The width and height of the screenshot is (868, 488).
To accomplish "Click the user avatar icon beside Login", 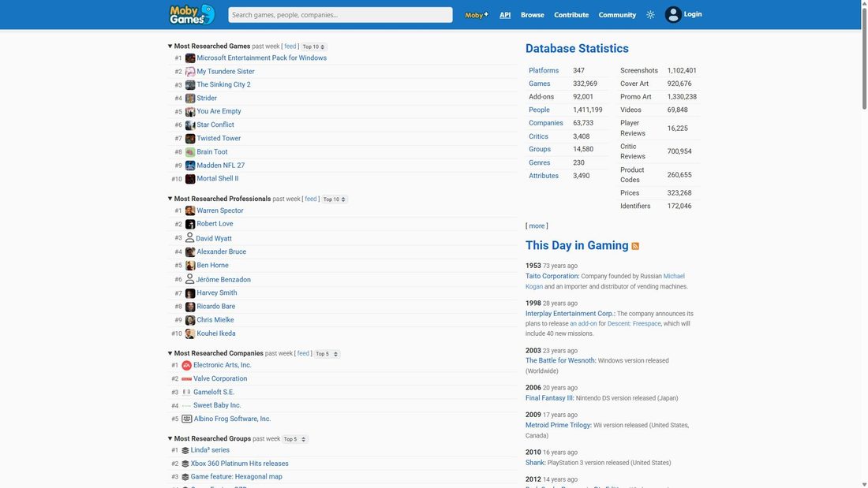I will (672, 14).
